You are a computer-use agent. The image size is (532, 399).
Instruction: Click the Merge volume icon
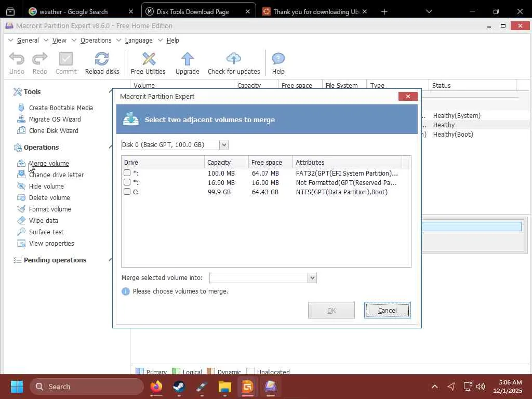click(x=21, y=163)
